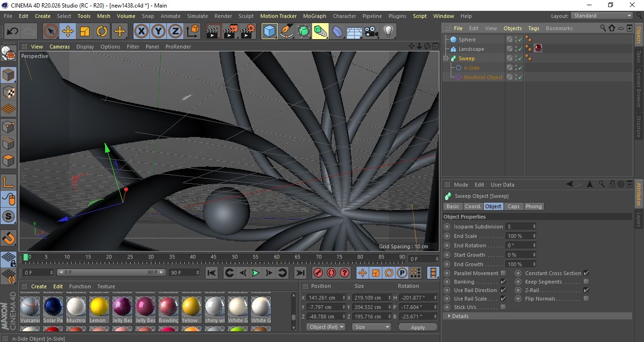Select the Lemon material swatch
The height and width of the screenshot is (342, 644).
coord(99,307)
